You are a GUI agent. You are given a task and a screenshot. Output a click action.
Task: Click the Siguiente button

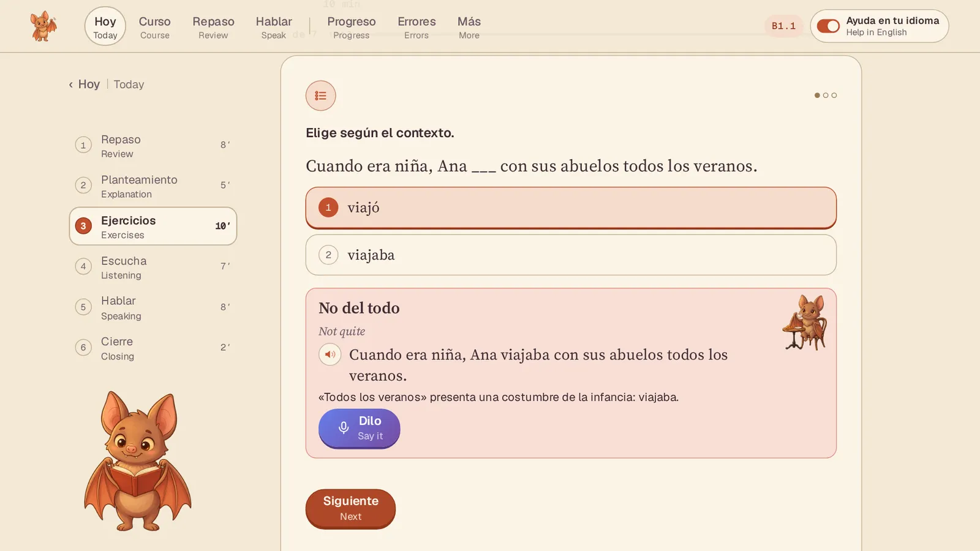(x=350, y=508)
